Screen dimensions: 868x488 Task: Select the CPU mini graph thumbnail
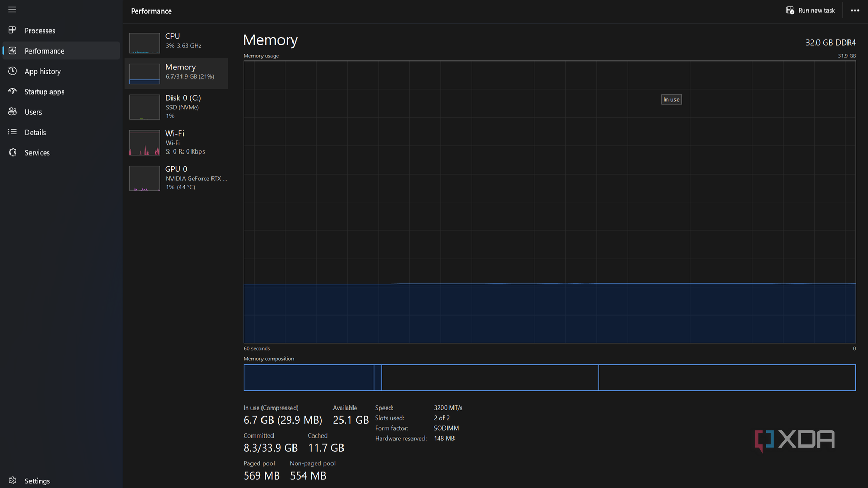[x=145, y=43]
